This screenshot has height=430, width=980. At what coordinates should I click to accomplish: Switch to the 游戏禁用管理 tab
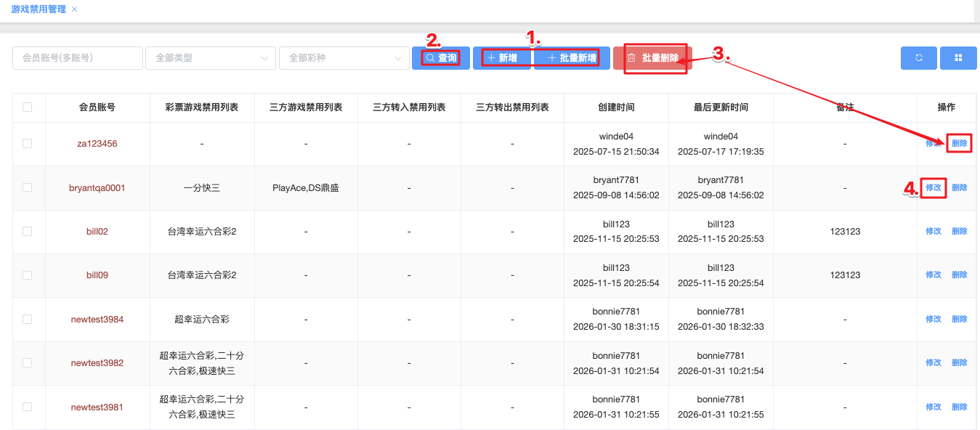tap(39, 9)
